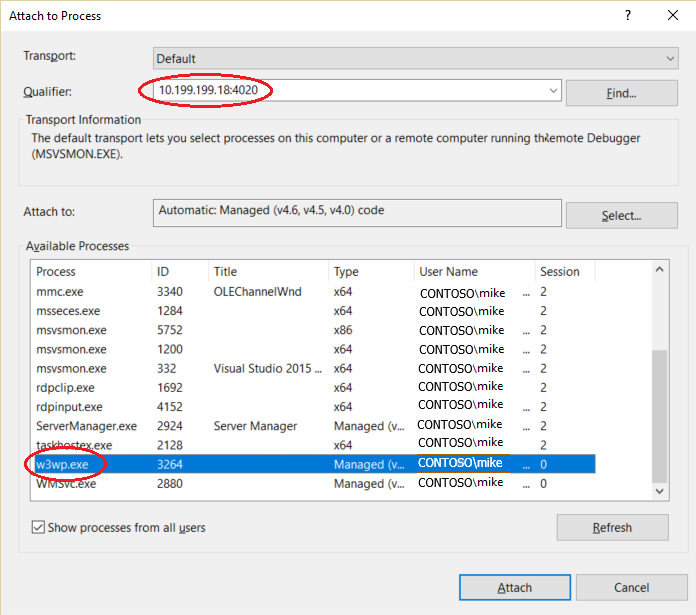Click the Server Manager title cell

[255, 426]
